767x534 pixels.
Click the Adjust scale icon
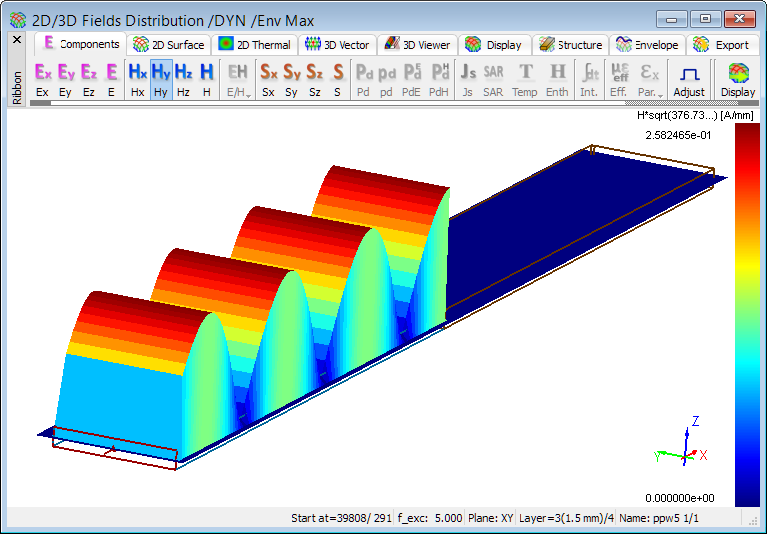688,79
